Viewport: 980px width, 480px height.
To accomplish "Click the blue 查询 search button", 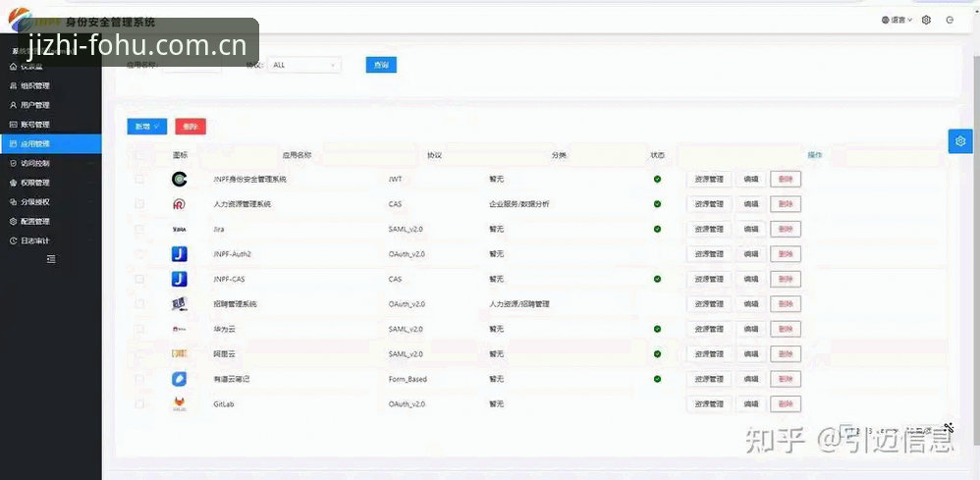I will pyautogui.click(x=381, y=65).
